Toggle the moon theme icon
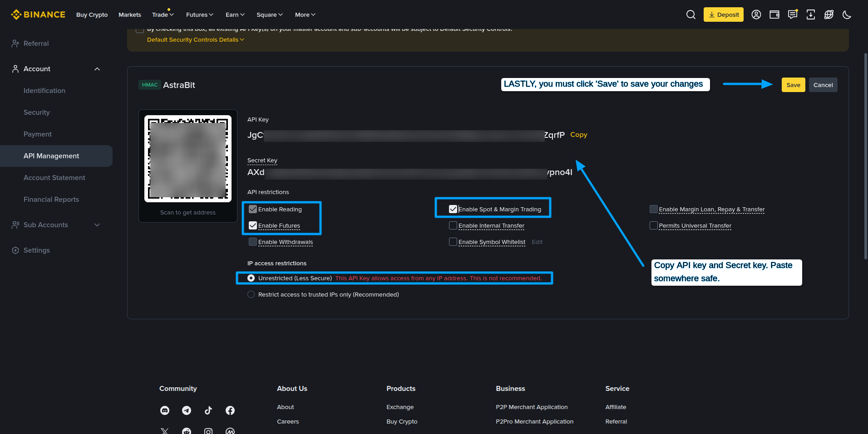 (847, 15)
